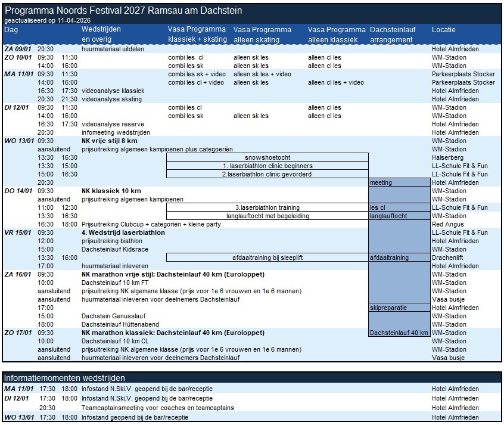Screen dimensions: 504x425
Task: Click the langlauftocht met begeleiding cell
Action: coord(267,216)
